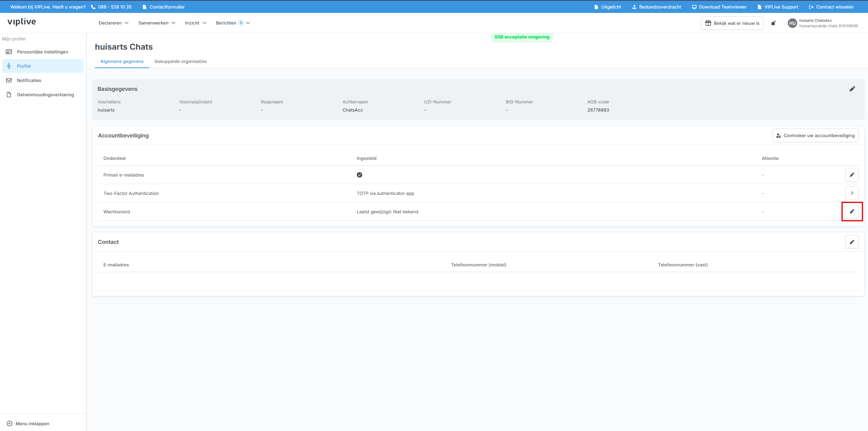This screenshot has width=868, height=431.
Task: Click the Notificaties envelope icon
Action: coord(9,80)
